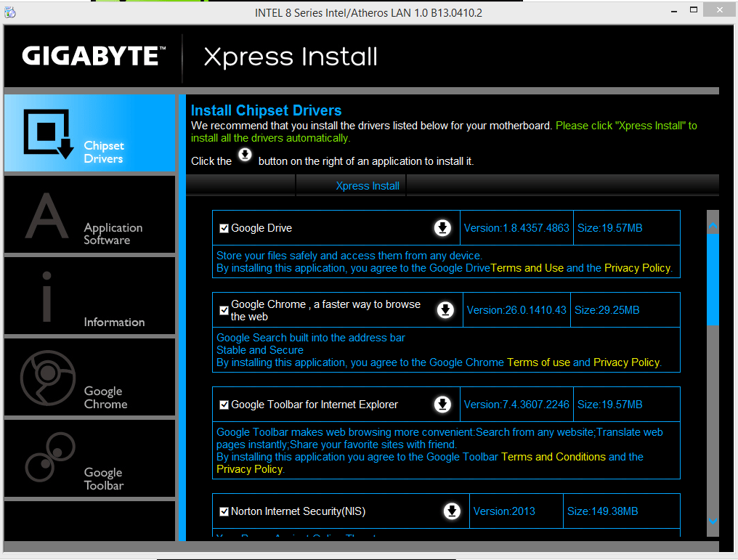Click the 'Google Drive' application name
The height and width of the screenshot is (560, 738).
(261, 228)
